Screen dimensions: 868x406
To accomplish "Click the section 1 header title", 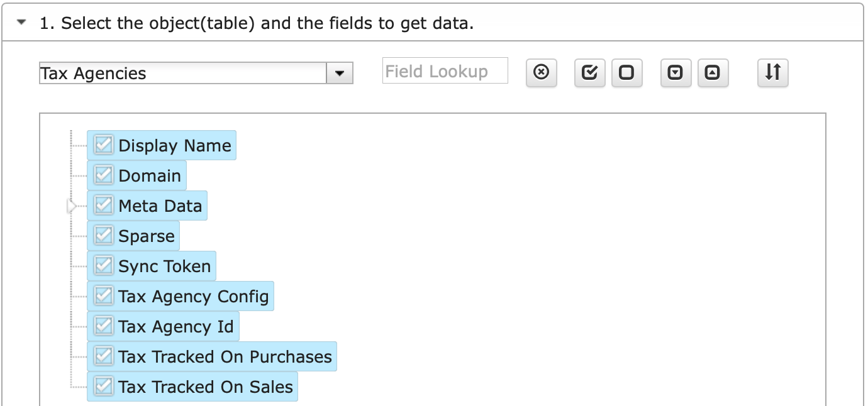I will 257,24.
